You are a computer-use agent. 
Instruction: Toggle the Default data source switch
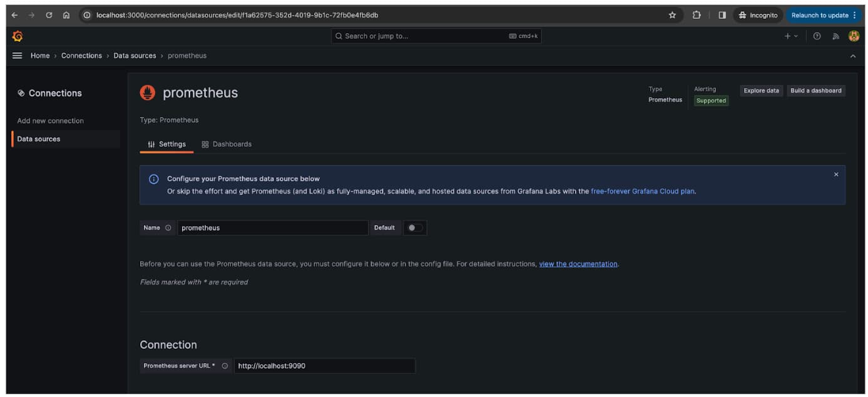point(414,228)
